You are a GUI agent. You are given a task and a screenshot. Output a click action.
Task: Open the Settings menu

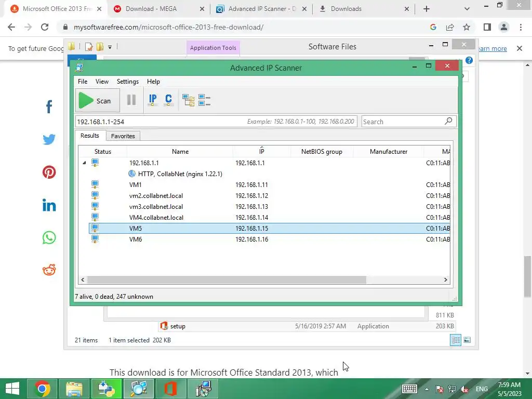[x=128, y=82]
